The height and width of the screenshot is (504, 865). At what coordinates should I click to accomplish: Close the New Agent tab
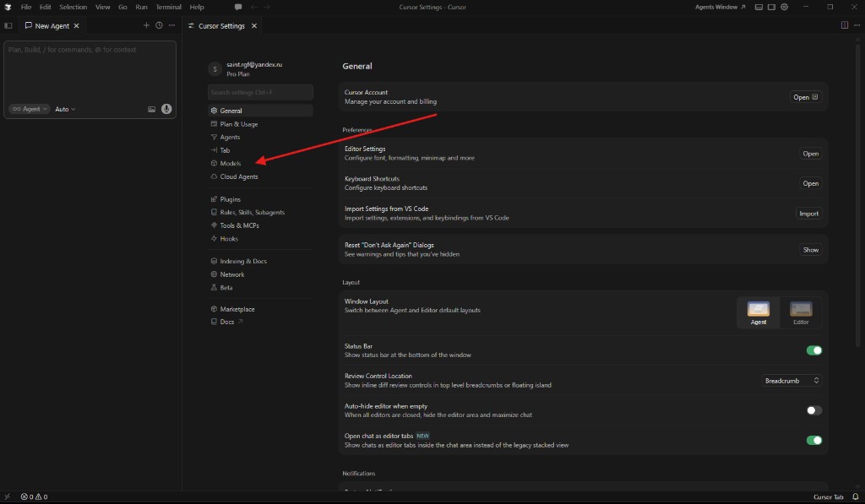tap(77, 26)
